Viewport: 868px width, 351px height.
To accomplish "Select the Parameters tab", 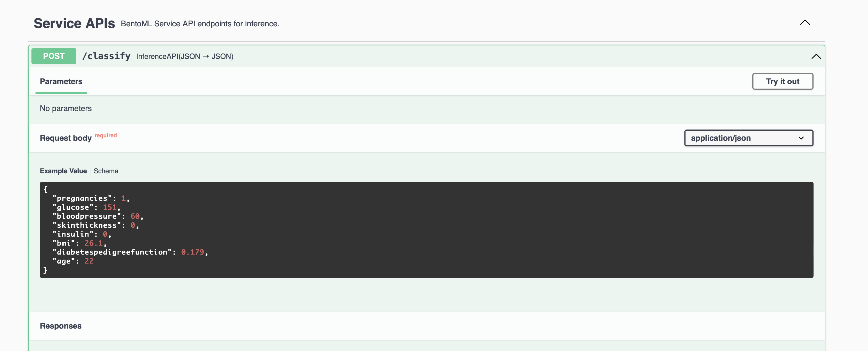I will click(x=61, y=81).
